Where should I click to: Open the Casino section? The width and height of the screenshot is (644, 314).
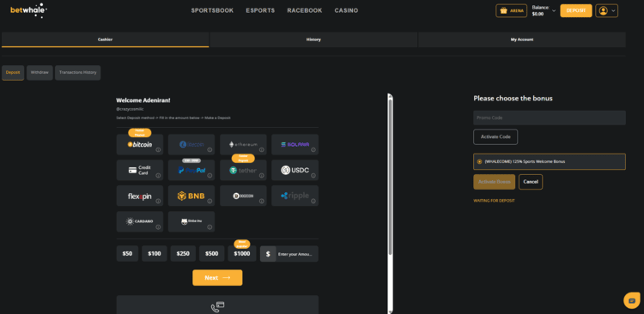(346, 10)
